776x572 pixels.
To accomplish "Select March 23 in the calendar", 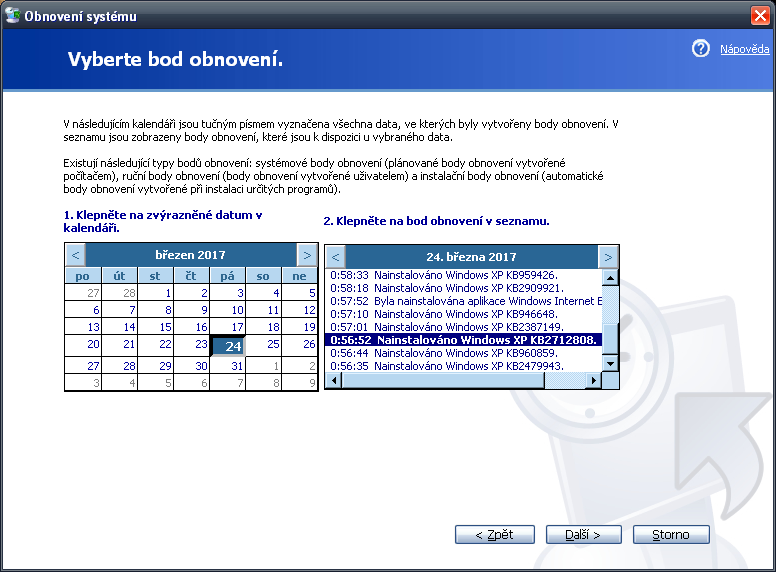I will pyautogui.click(x=192, y=344).
